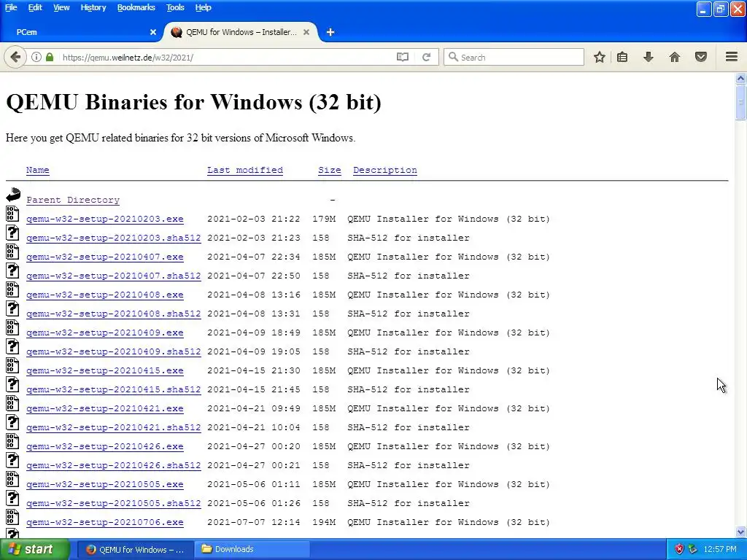Click the security shield tray icon
Image resolution: width=747 pixels, height=560 pixels.
[x=679, y=549]
